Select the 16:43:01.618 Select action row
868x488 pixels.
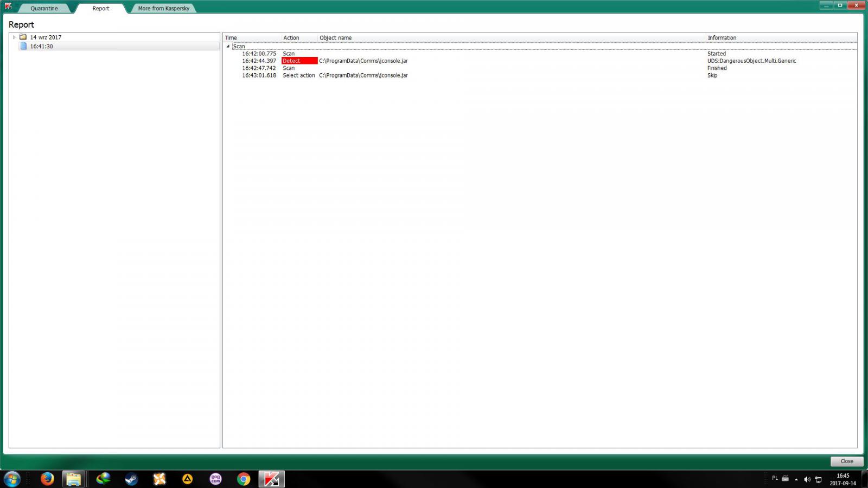coord(540,75)
